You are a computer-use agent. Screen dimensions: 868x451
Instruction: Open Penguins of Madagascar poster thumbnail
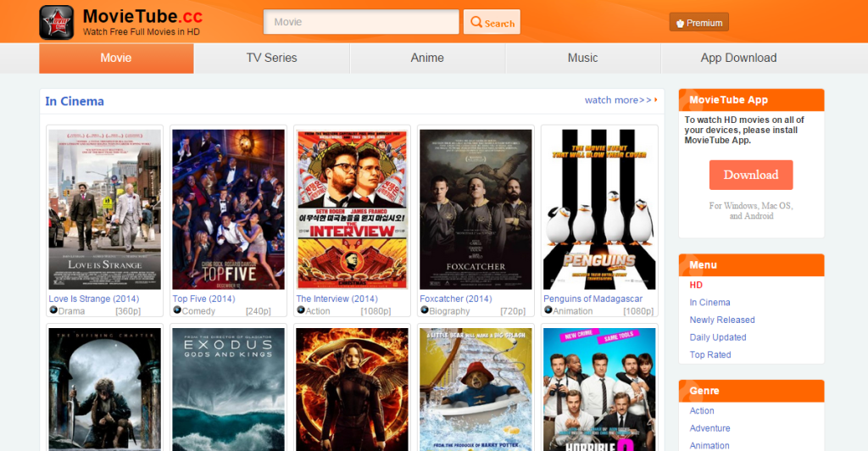tap(599, 209)
